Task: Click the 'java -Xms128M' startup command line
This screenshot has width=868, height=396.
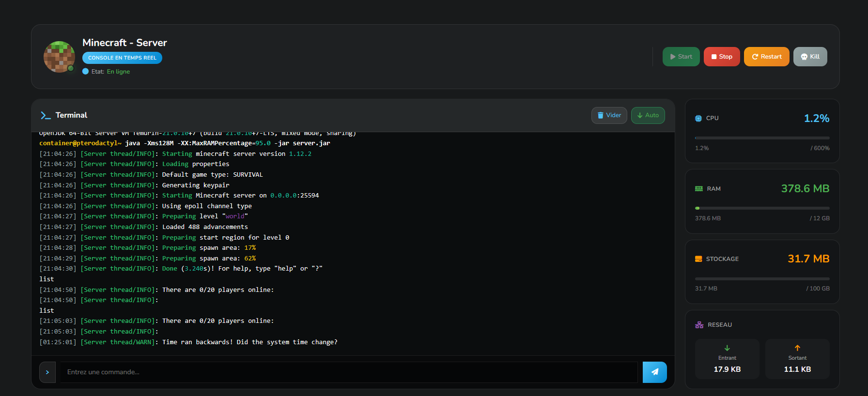Action: [x=185, y=143]
